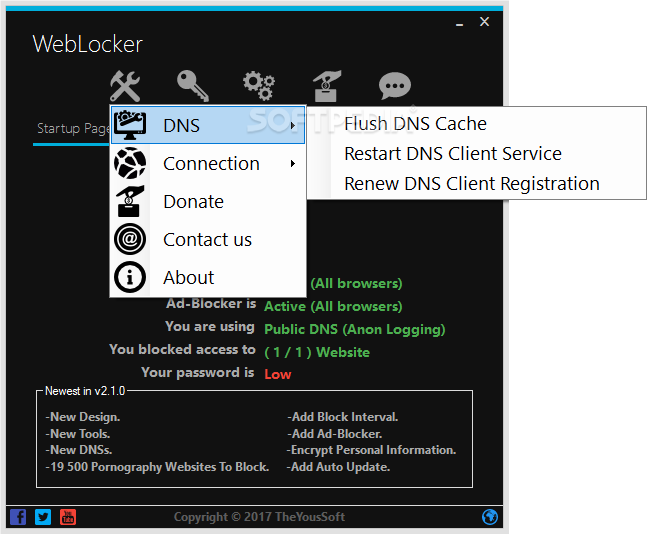The width and height of the screenshot is (647, 534).
Task: Expand the Connection submenu arrow
Action: [293, 163]
